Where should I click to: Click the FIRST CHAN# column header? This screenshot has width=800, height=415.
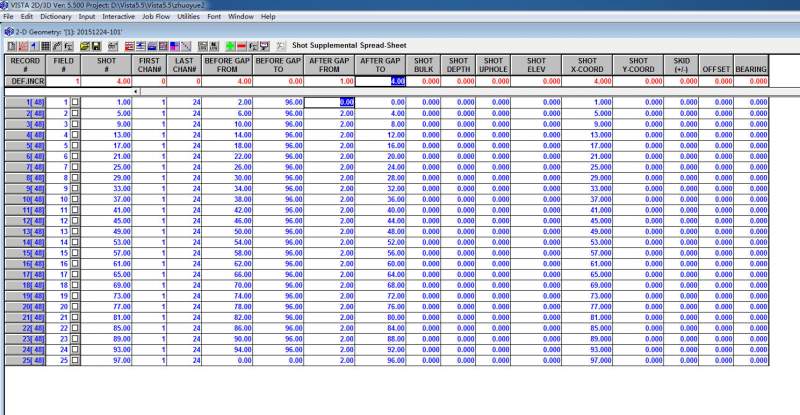pos(149,65)
